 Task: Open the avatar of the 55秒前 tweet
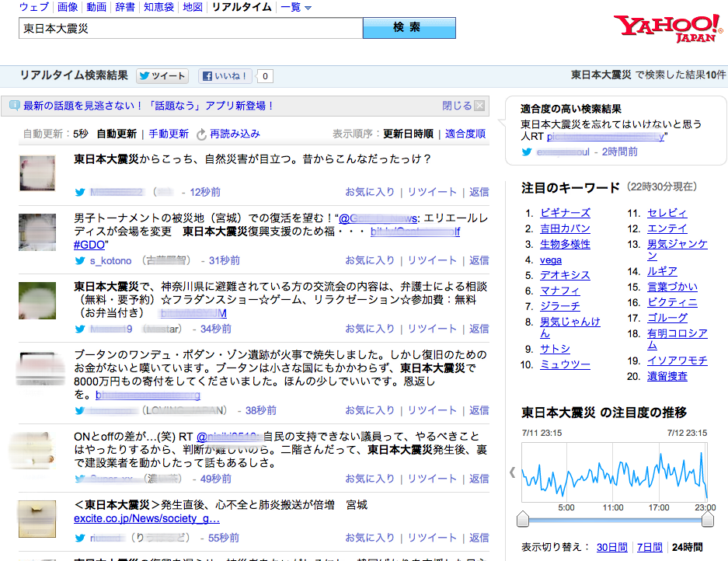click(x=37, y=519)
